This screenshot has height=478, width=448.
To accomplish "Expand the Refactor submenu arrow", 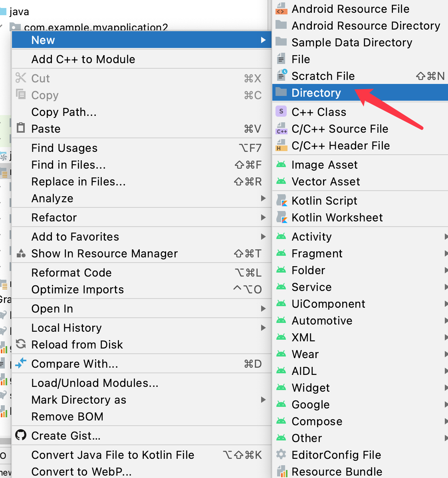I will (263, 217).
